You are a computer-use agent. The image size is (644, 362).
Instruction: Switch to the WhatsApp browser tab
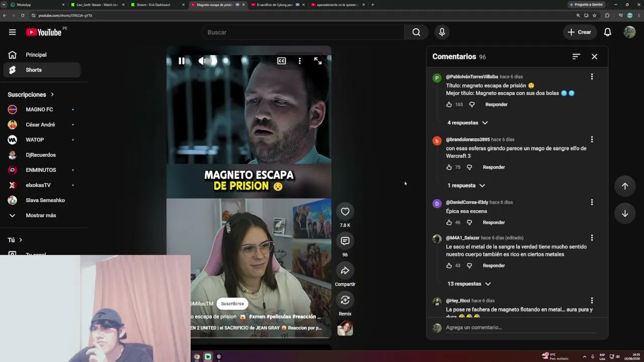(x=37, y=5)
